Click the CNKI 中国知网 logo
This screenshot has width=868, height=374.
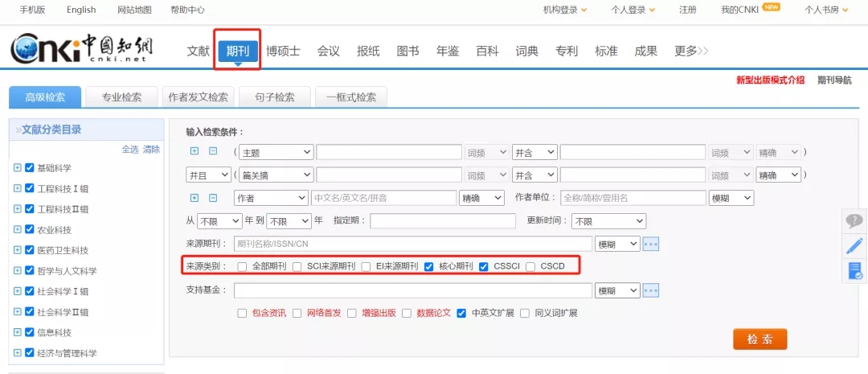pyautogui.click(x=80, y=49)
